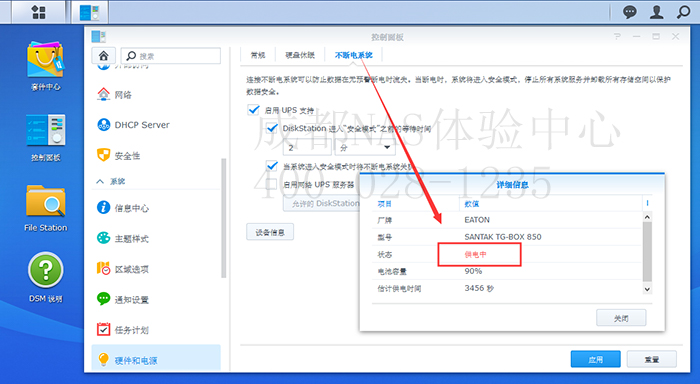Screen dimensions: 700x384
Task: Click the details list scrollbar up arrow
Action: (647, 217)
